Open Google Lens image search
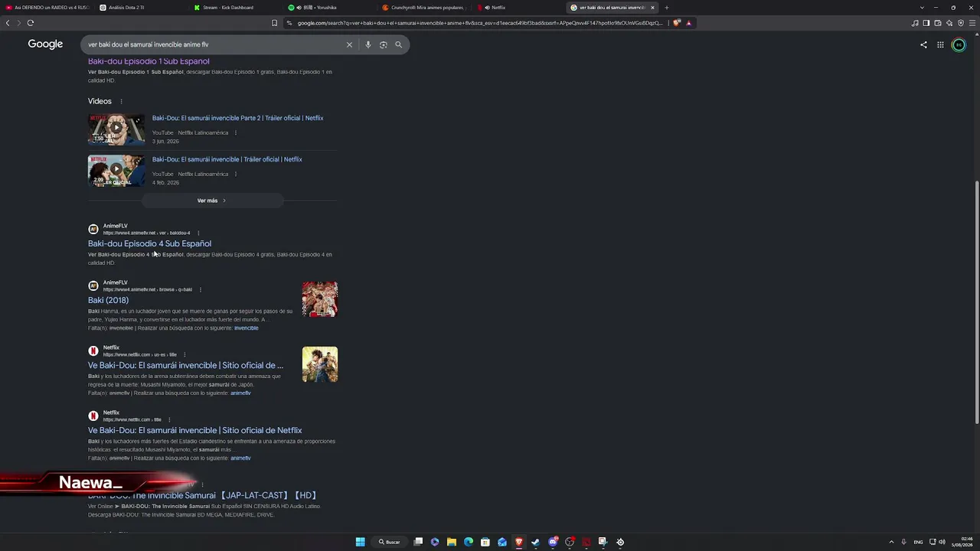 click(x=384, y=44)
